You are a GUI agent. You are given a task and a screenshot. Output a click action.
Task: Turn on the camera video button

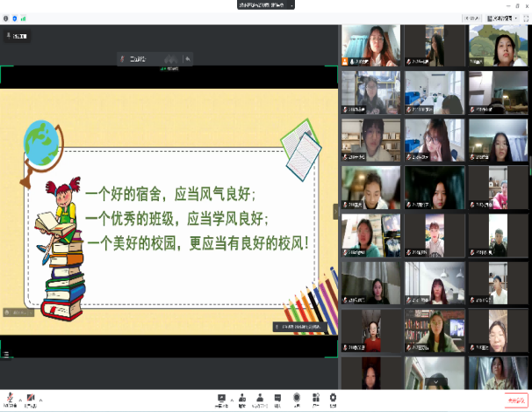pos(31,397)
